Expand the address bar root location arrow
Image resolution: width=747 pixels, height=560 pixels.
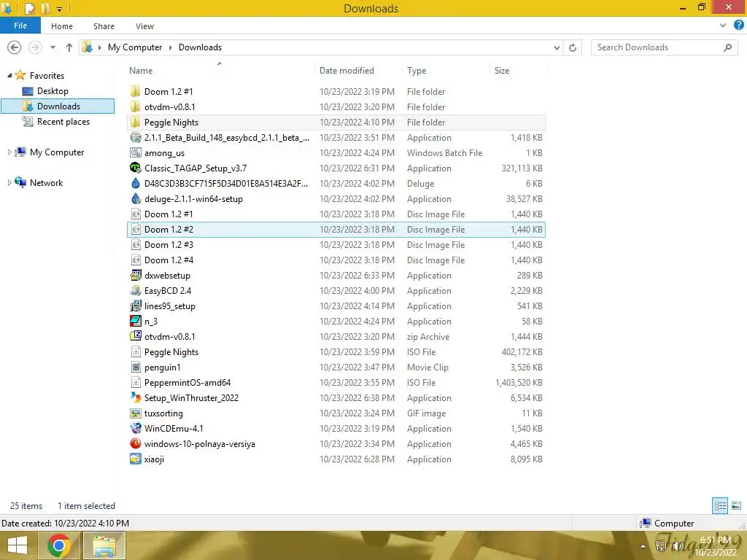click(99, 47)
